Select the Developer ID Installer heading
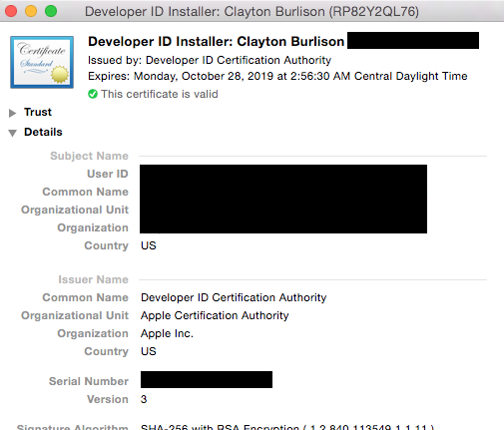The height and width of the screenshot is (430, 504). coord(216,42)
